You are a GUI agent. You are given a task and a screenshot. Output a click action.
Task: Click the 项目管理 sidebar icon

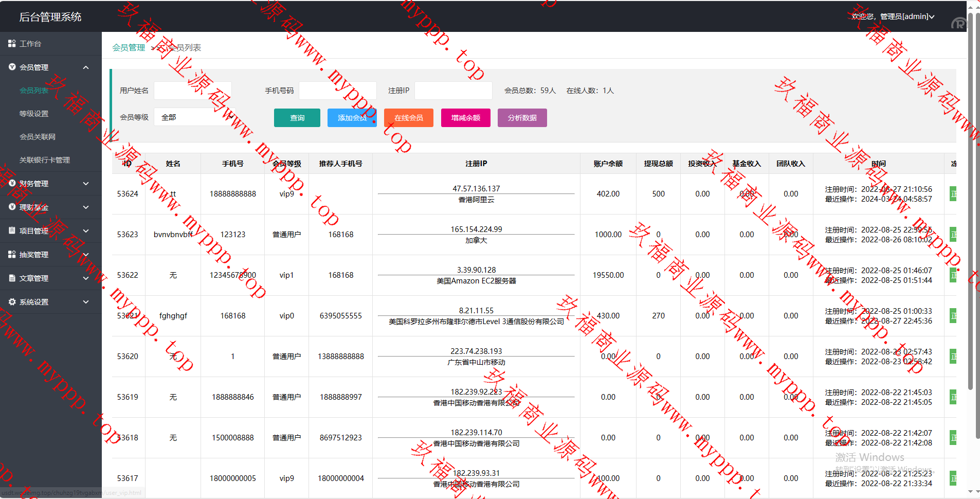point(12,230)
